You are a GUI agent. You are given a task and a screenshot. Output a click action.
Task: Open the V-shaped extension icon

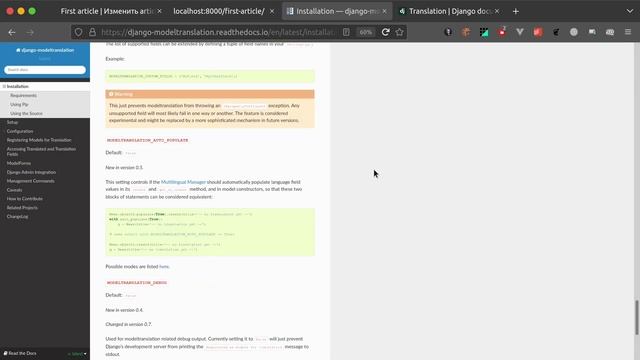(520, 32)
